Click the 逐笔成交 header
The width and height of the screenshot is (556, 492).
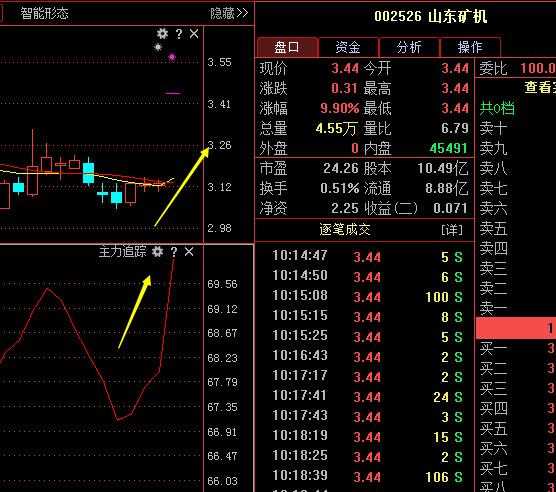[x=345, y=230]
